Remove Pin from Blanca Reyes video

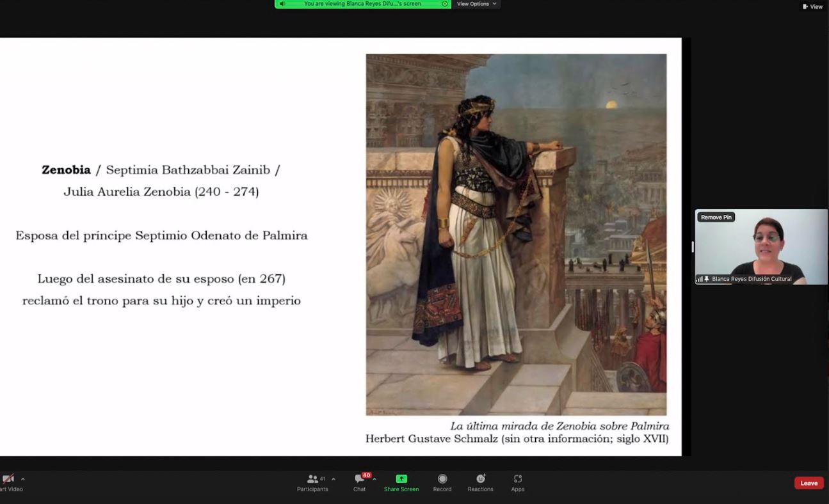point(716,217)
